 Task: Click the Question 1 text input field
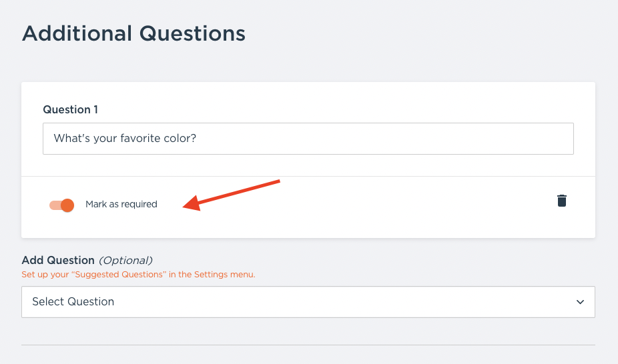tap(308, 139)
